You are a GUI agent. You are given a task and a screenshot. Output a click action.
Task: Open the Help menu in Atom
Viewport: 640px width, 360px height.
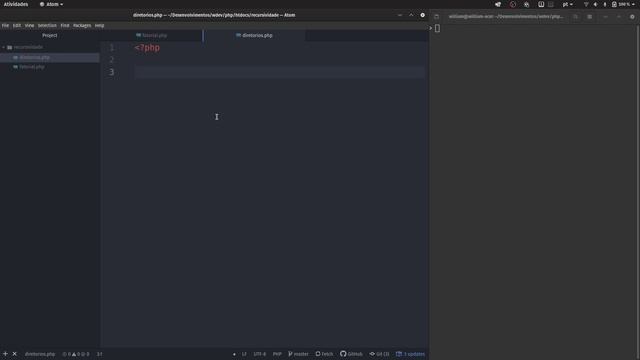100,25
